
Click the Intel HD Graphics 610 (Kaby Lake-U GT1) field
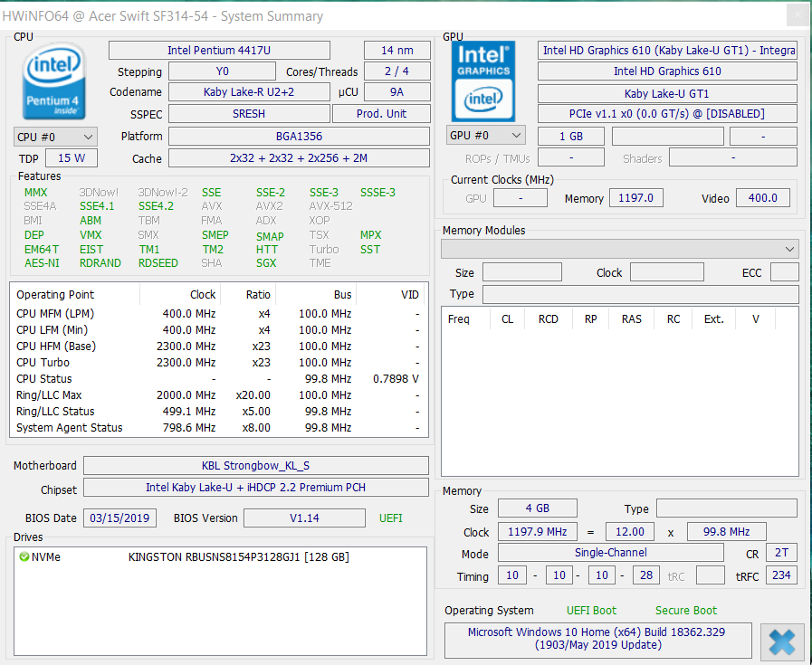tap(667, 50)
